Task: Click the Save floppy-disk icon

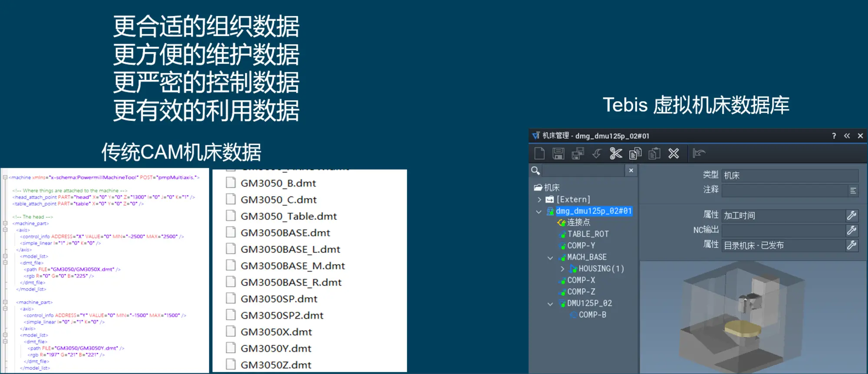Action: pyautogui.click(x=558, y=153)
